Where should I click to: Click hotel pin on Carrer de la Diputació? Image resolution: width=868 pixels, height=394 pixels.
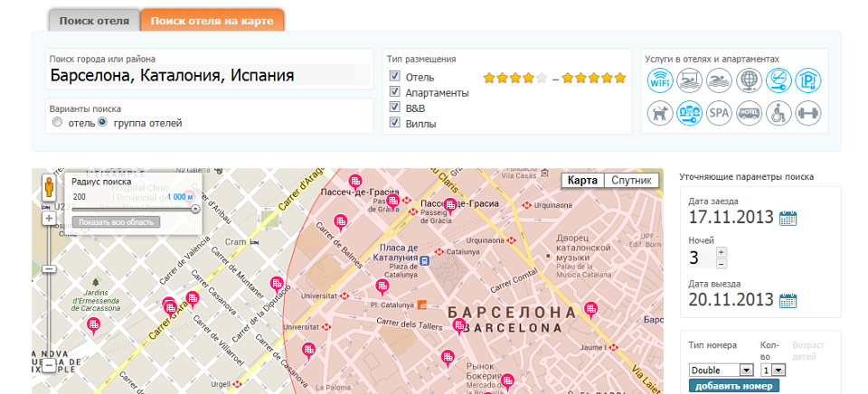[278, 285]
